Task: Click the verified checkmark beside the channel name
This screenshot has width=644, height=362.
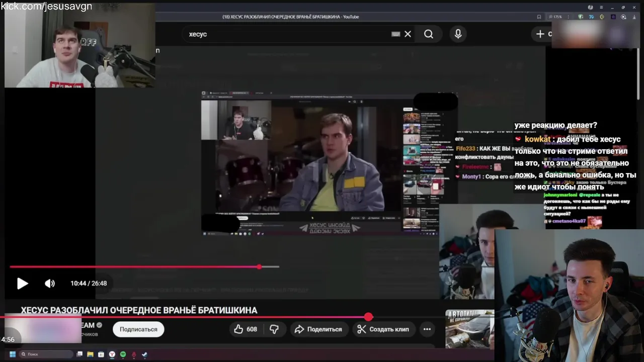Action: click(x=99, y=325)
